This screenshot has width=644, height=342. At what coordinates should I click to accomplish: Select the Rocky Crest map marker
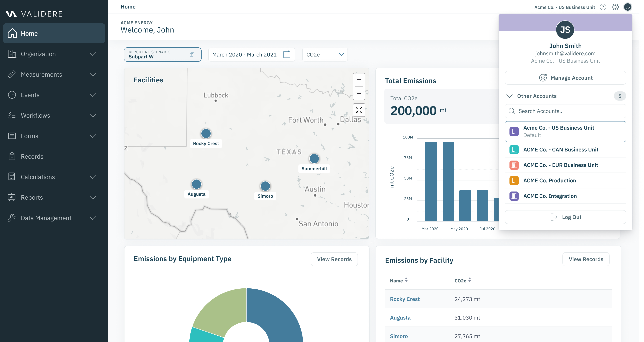pos(206,134)
